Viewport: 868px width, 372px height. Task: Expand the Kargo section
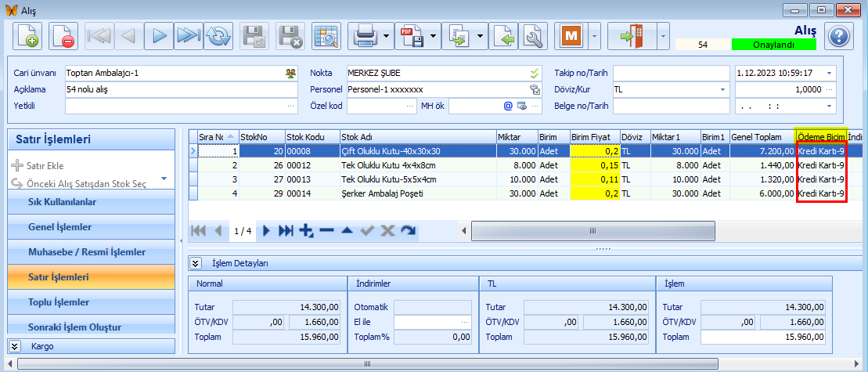(x=15, y=345)
